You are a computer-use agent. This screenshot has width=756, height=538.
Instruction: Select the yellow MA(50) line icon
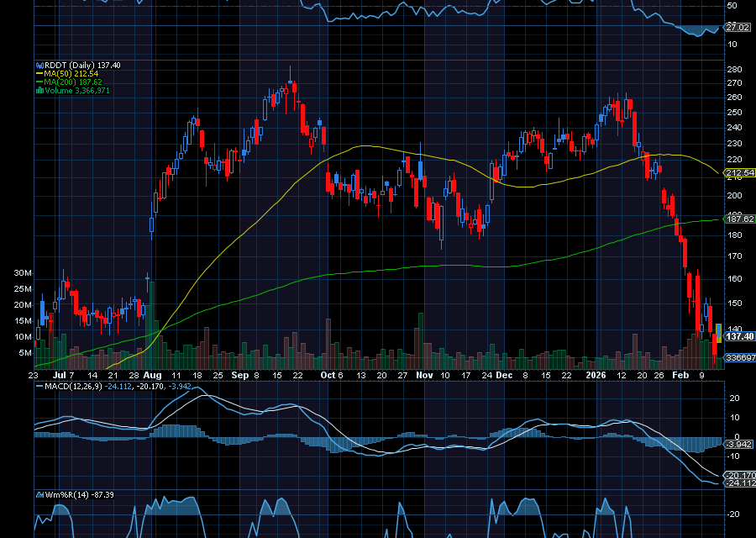click(39, 73)
